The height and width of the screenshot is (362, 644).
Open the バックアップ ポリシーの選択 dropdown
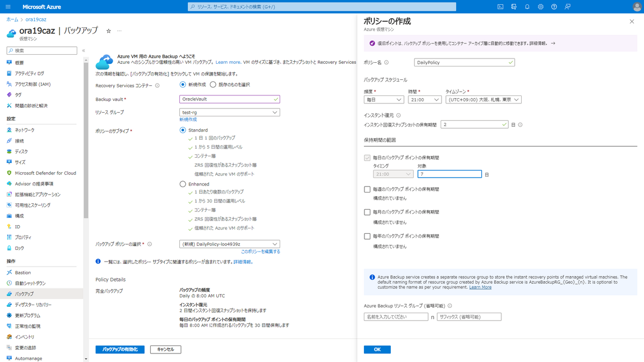(x=230, y=244)
